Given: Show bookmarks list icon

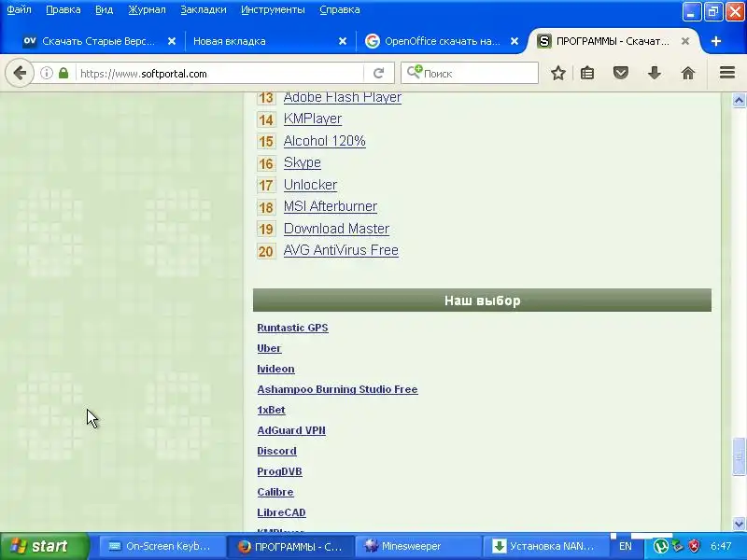Looking at the screenshot, I should pos(587,74).
